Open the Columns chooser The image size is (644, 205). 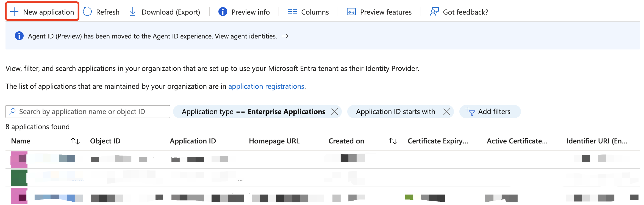click(308, 12)
